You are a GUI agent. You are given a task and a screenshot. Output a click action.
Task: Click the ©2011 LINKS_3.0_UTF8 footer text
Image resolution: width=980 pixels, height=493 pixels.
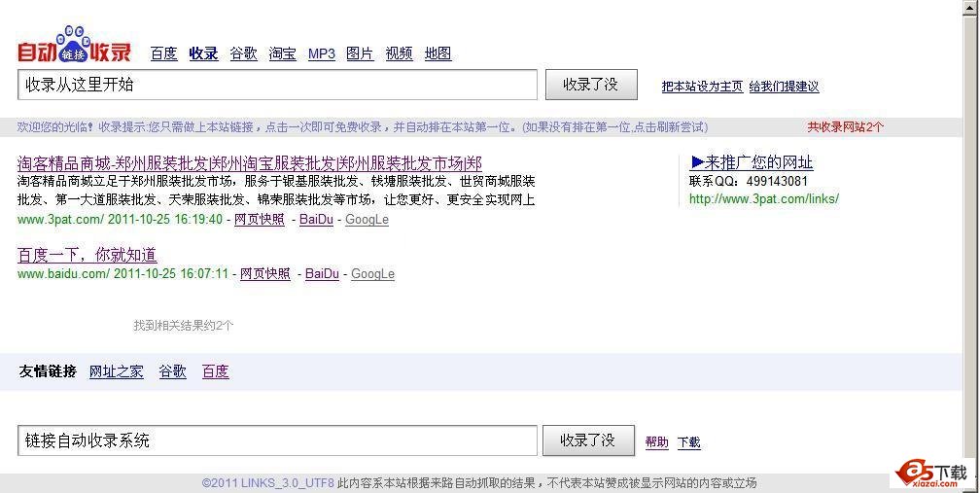[x=268, y=483]
